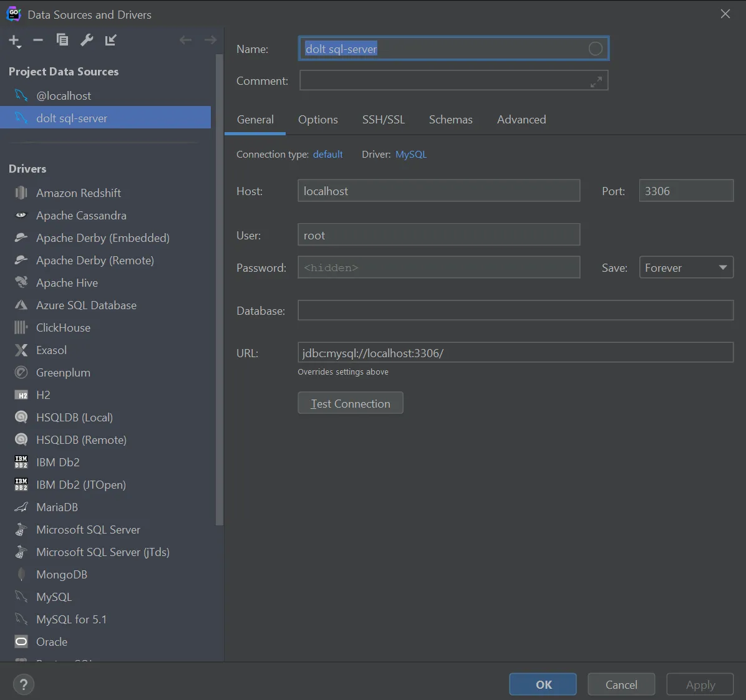
Task: Click the Test Connection button
Action: tap(350, 403)
